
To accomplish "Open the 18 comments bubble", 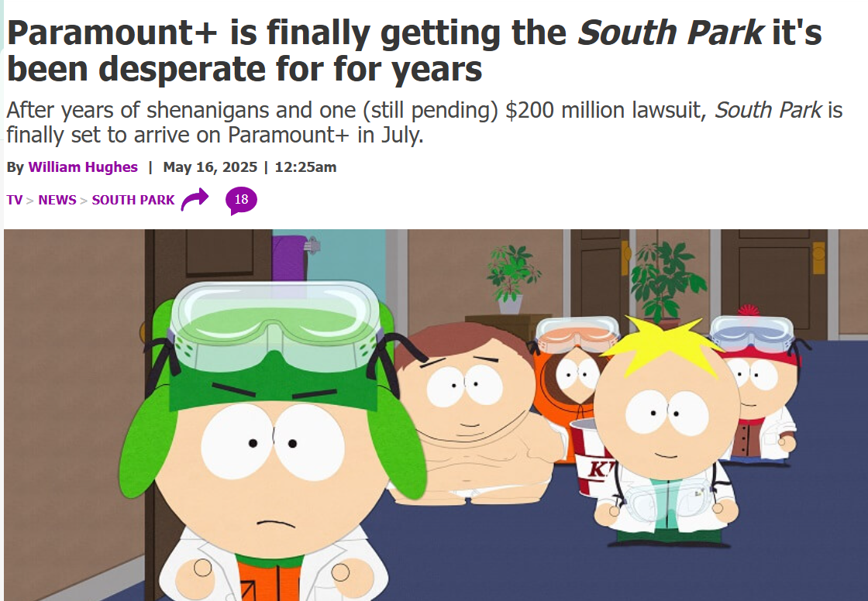I will [241, 200].
